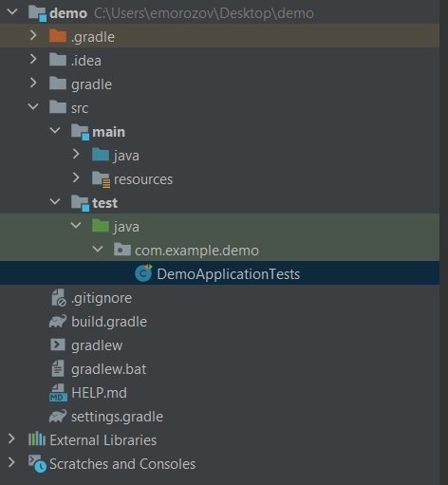Expand the .gradle folder arrow
Screen dimensions: 448x485
(33, 35)
